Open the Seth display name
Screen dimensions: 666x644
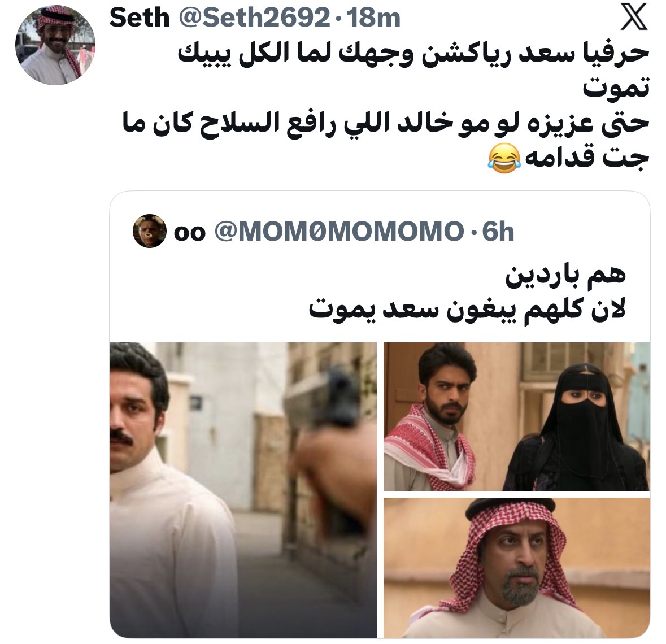point(140,18)
